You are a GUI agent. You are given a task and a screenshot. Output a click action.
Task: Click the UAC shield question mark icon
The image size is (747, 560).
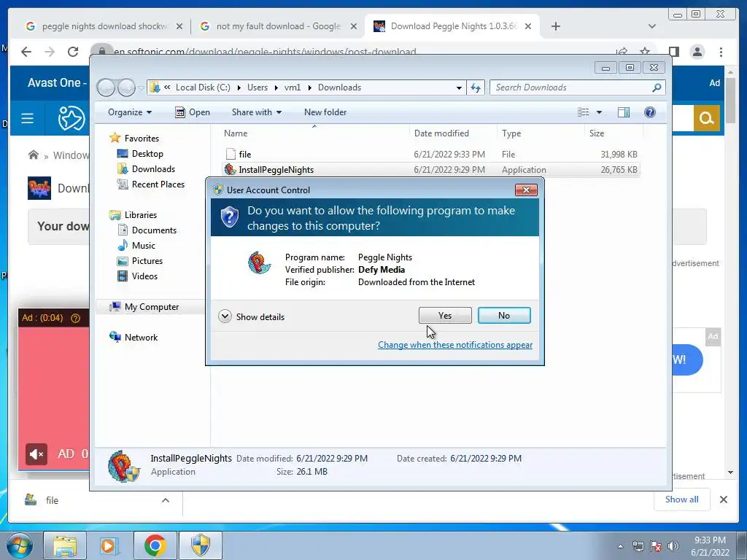pos(230,217)
